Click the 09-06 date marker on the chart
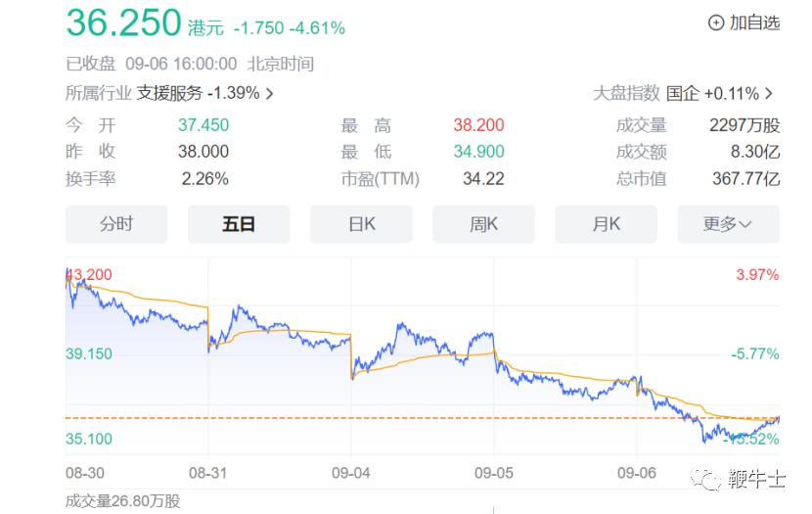 636,472
